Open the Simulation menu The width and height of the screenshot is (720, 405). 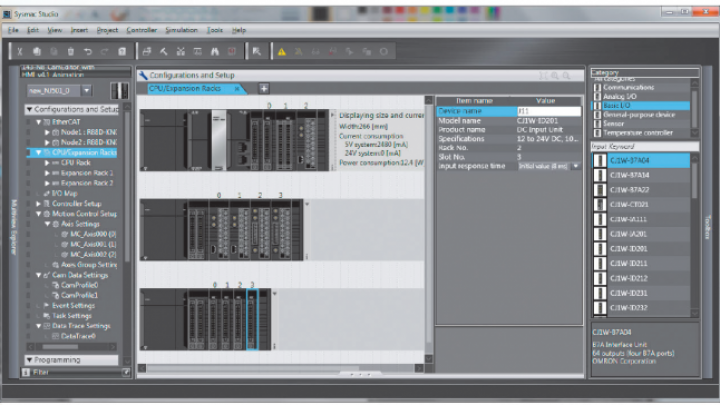point(181,30)
